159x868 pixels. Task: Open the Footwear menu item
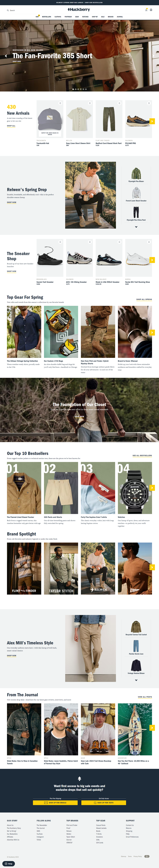[x=68, y=16]
